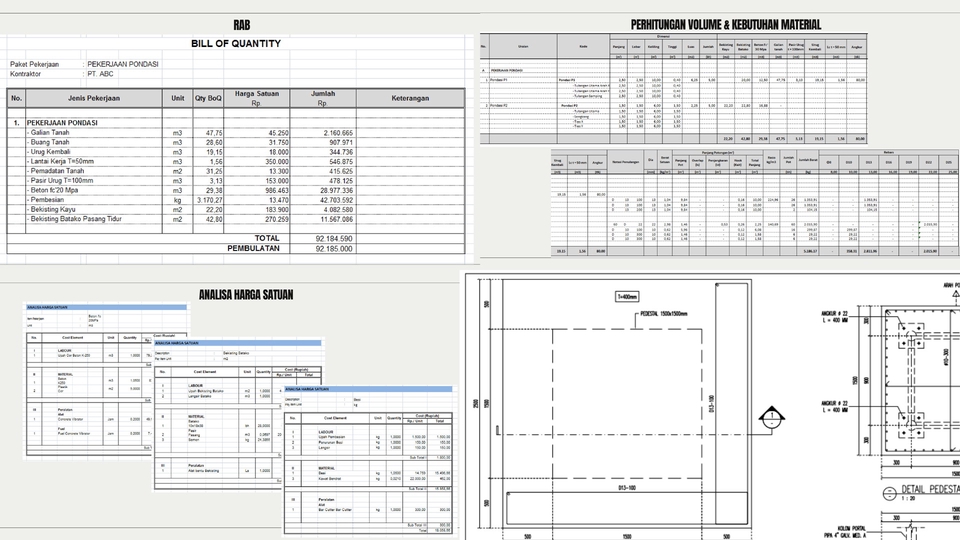Select the Harga Satuan column header
The height and width of the screenshot is (540, 960).
(257, 98)
